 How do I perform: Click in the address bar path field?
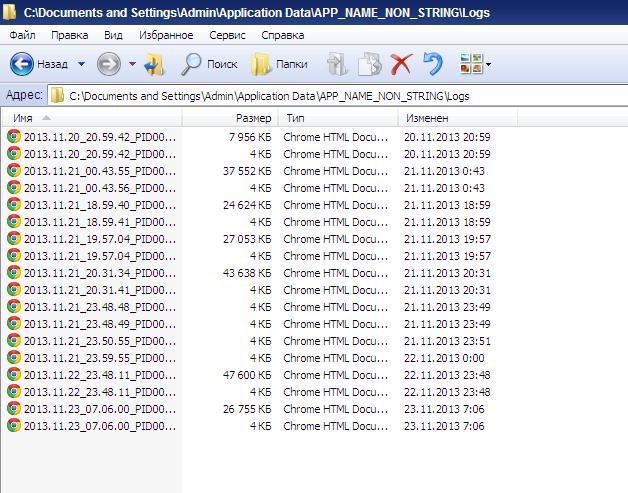(x=300, y=96)
